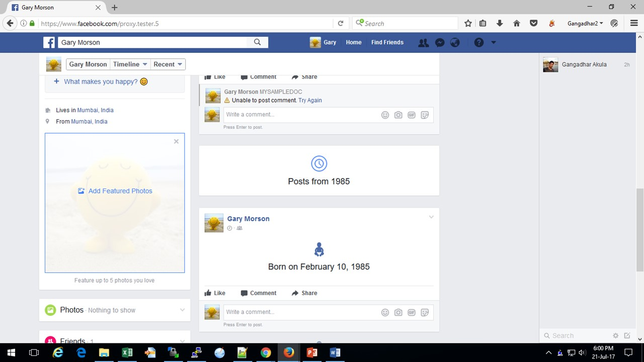This screenshot has width=644, height=362.
Task: Share the birthday post
Action: [304, 293]
